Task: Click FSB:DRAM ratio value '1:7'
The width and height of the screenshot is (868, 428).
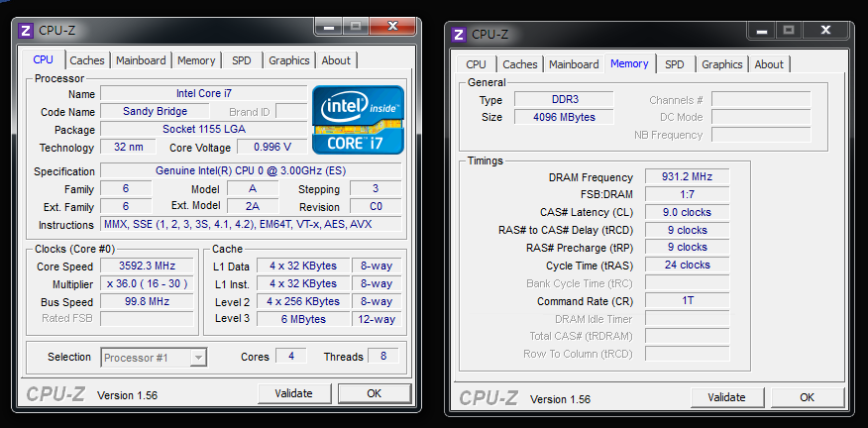Action: [688, 194]
